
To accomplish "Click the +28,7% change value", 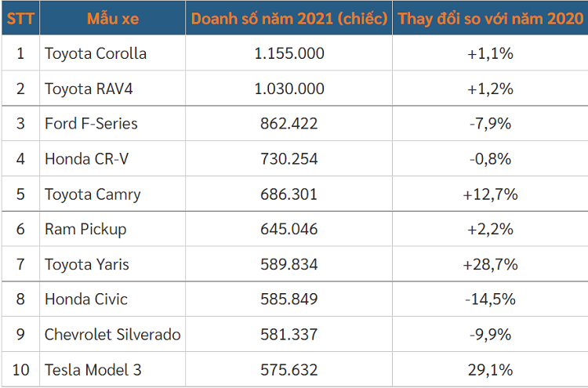I will [490, 264].
